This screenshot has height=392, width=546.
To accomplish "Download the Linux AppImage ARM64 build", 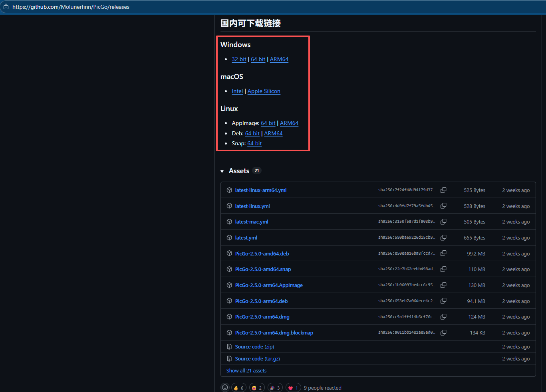I will pos(289,123).
